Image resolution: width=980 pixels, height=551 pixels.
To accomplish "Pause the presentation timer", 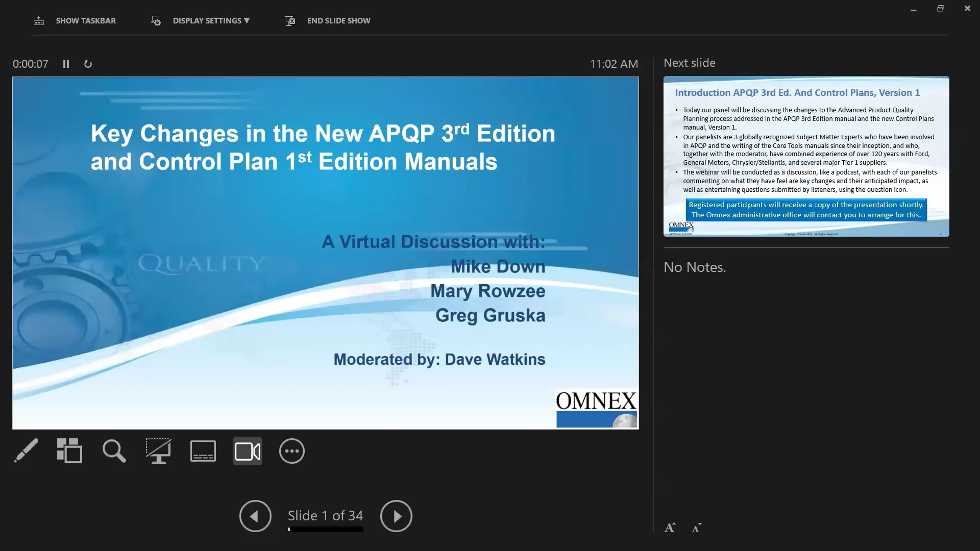I will (x=65, y=64).
